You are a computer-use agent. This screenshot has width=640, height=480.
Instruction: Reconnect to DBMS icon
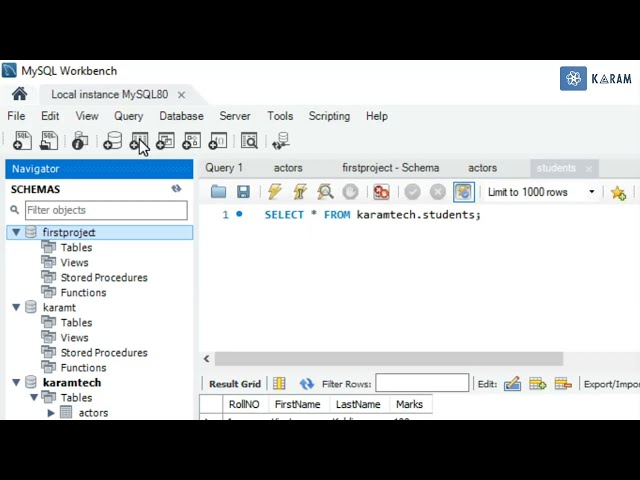(x=281, y=141)
